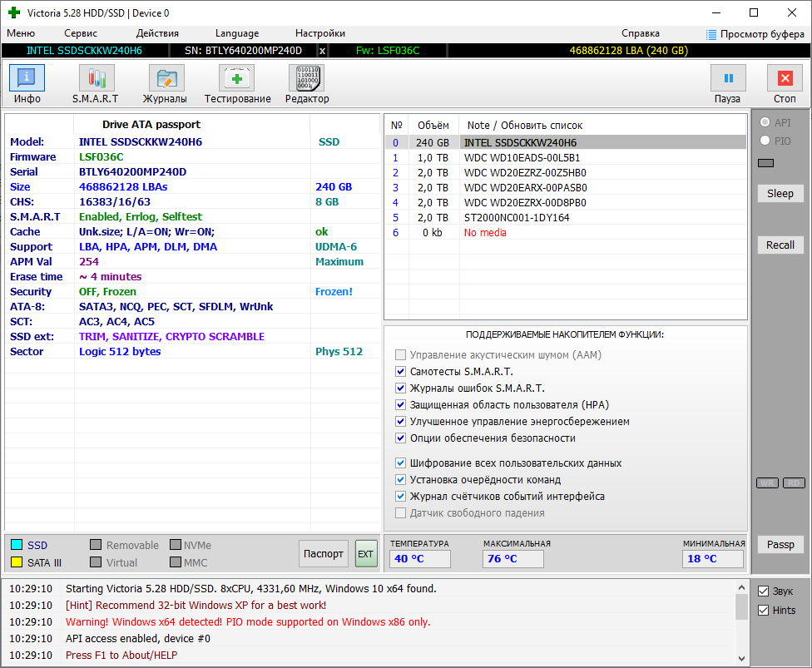Select drive 5 ST2000NC001-1DY164 row

coord(566,217)
